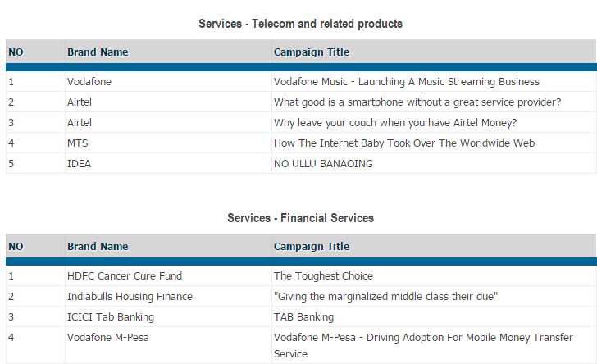Click the smartphone service provider campaign title
The height and width of the screenshot is (364, 597).
tap(417, 102)
